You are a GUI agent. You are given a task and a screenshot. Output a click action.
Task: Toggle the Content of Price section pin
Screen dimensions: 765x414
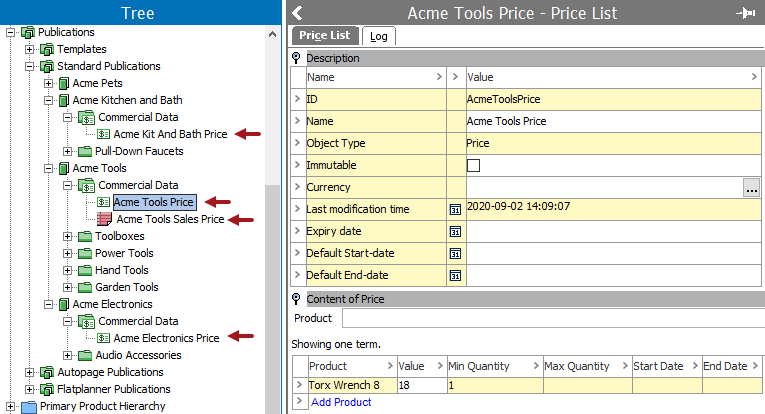pyautogui.click(x=296, y=299)
